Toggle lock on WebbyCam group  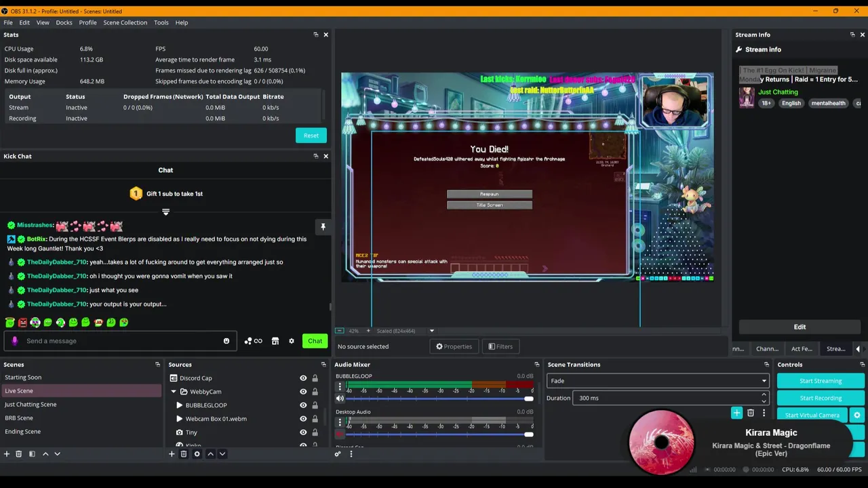[315, 392]
